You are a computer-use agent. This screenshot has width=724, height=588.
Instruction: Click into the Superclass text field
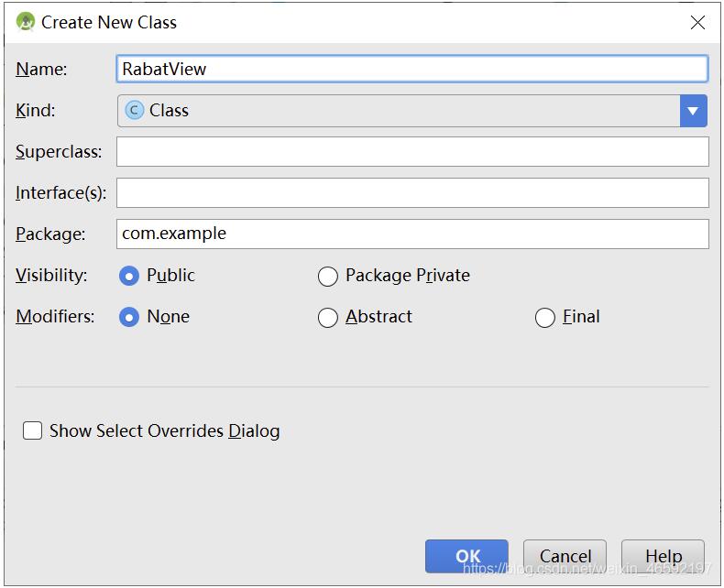point(412,152)
